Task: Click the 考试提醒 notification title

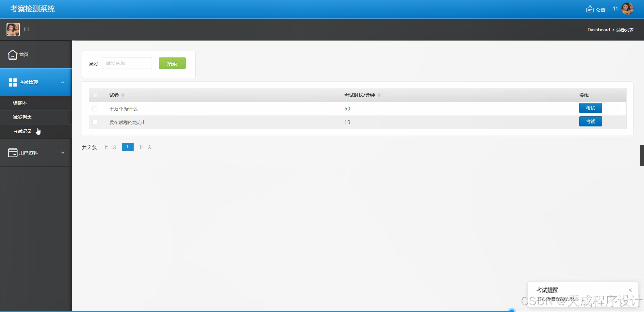Action: 547,290
